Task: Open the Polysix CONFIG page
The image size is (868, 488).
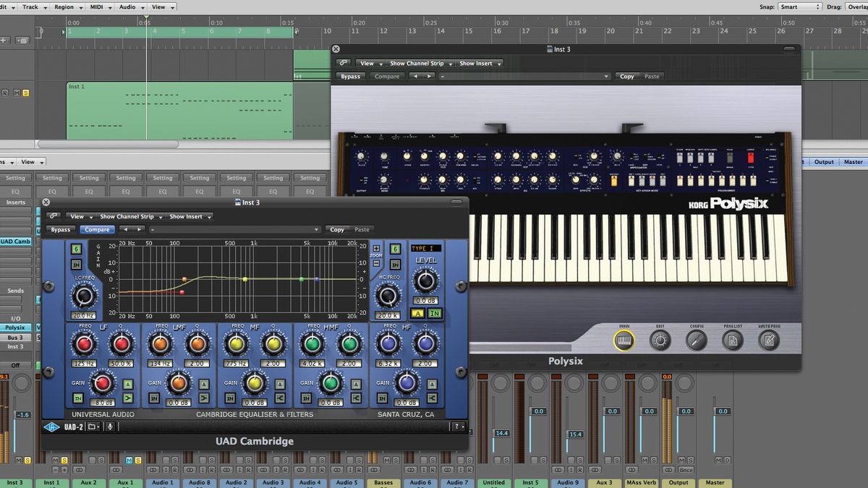Action: [697, 340]
